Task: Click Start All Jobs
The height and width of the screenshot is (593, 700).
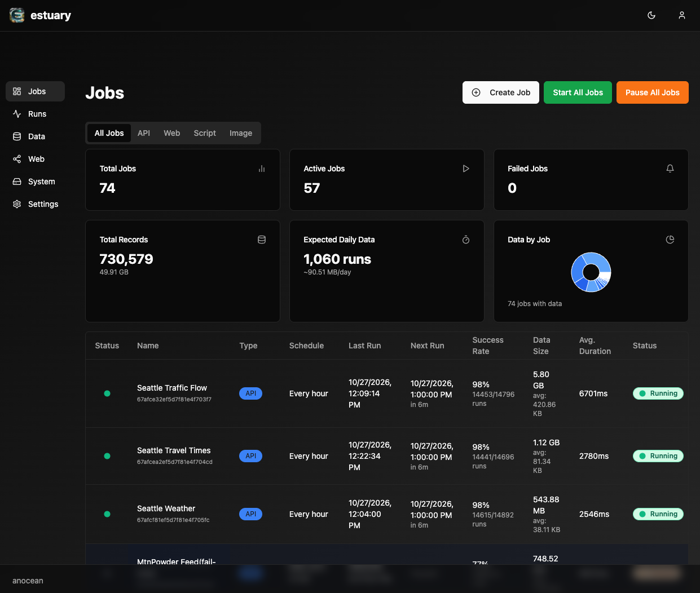Action: [578, 92]
